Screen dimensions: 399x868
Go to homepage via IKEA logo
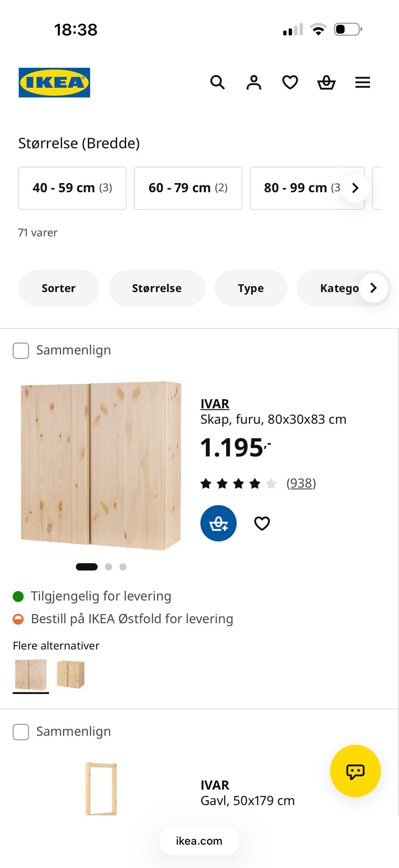(x=54, y=82)
